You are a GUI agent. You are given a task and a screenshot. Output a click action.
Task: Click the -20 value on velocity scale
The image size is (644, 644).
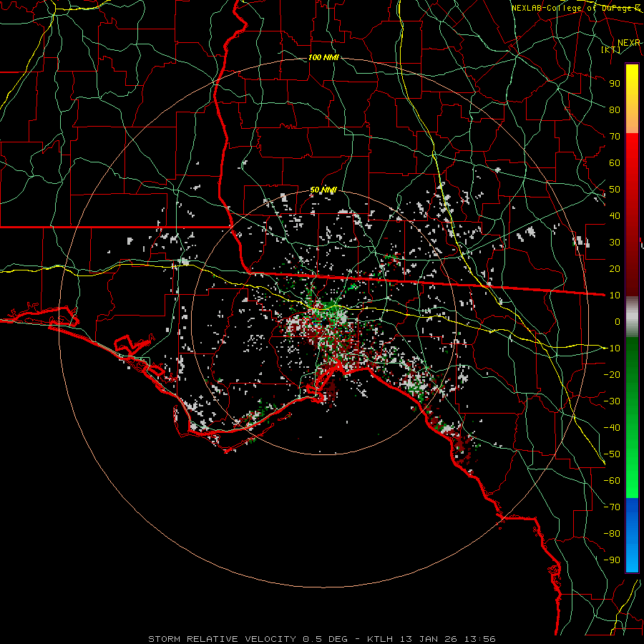612,374
